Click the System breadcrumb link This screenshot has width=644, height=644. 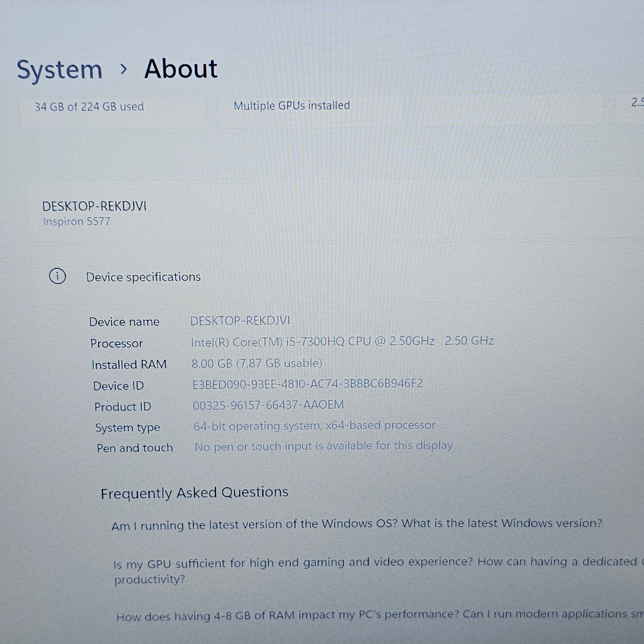[59, 70]
